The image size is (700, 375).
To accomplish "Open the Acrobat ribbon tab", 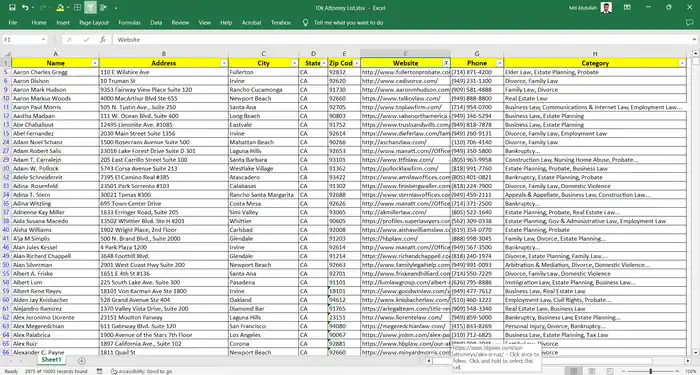I will (251, 22).
